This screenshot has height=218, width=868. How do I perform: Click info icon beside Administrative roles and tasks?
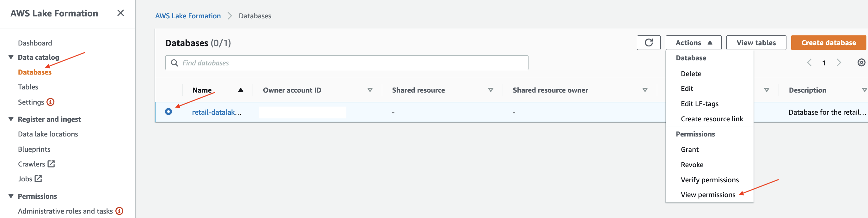pyautogui.click(x=119, y=211)
